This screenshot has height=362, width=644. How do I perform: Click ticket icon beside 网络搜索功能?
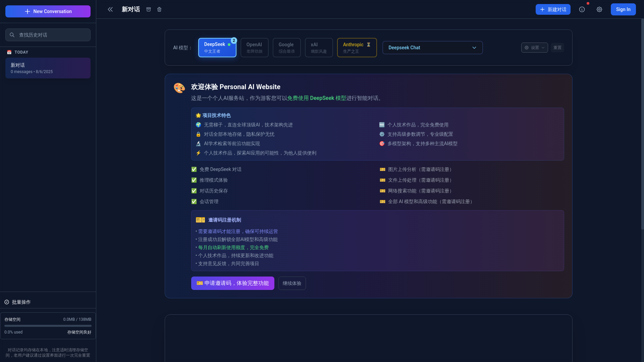[382, 191]
